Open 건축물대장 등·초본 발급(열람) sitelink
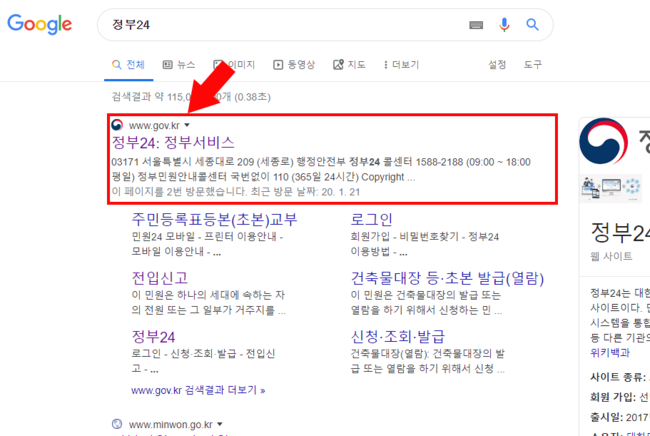This screenshot has width=650, height=436. coord(447,278)
